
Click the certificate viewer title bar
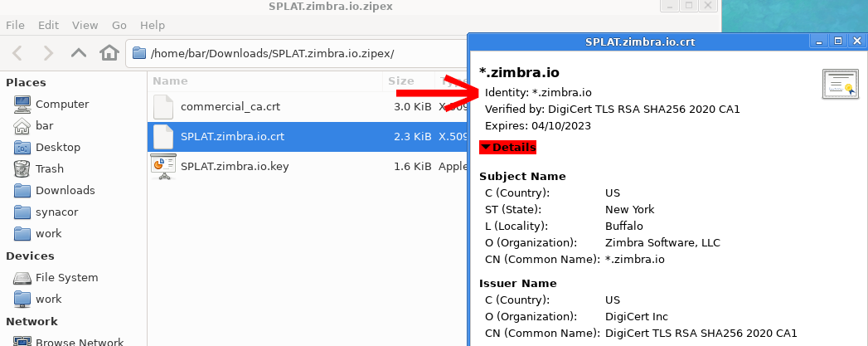pyautogui.click(x=640, y=41)
